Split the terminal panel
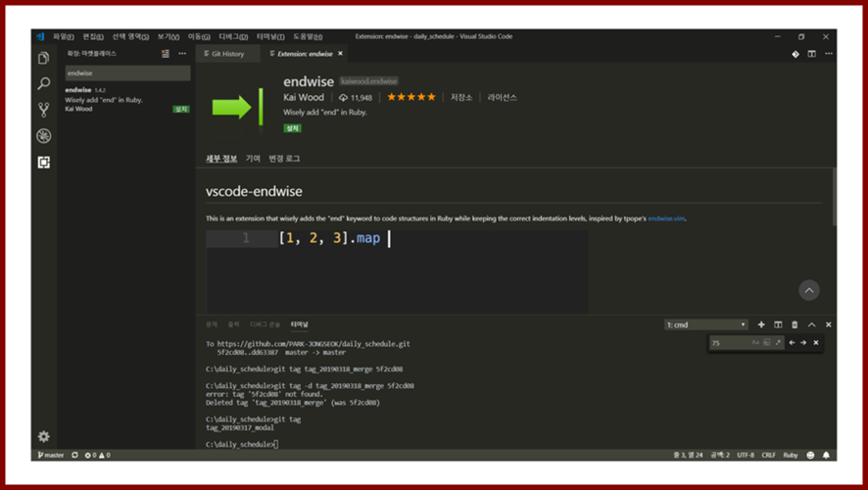868x490 pixels. pos(778,324)
